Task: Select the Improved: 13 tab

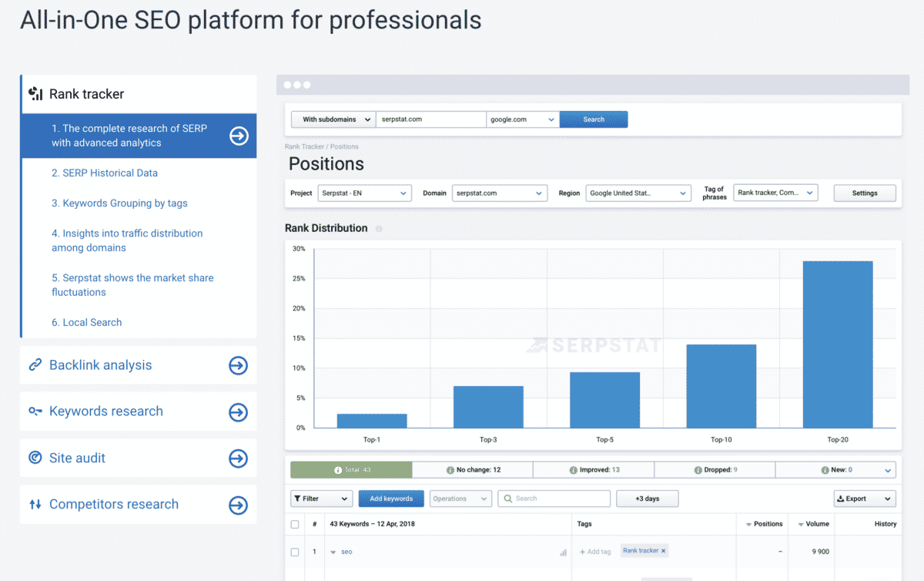Action: 594,469
